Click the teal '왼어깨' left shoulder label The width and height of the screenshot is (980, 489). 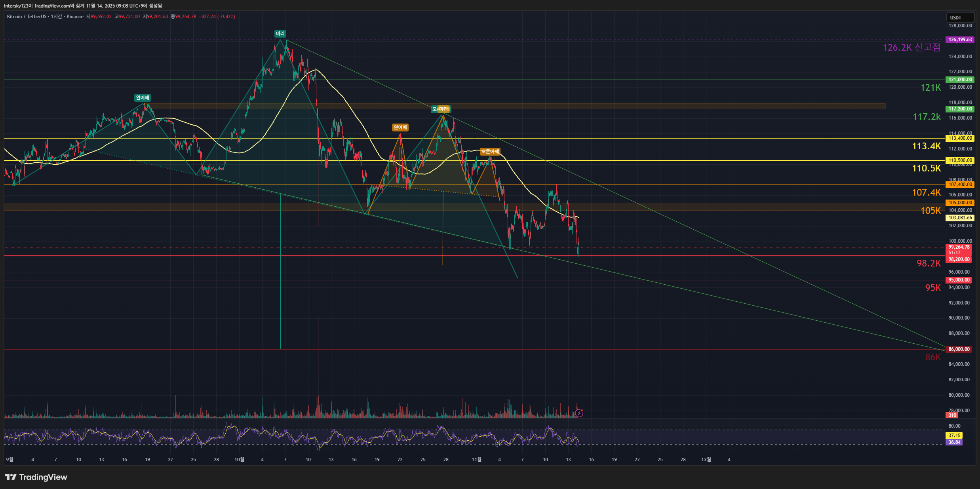tap(143, 98)
